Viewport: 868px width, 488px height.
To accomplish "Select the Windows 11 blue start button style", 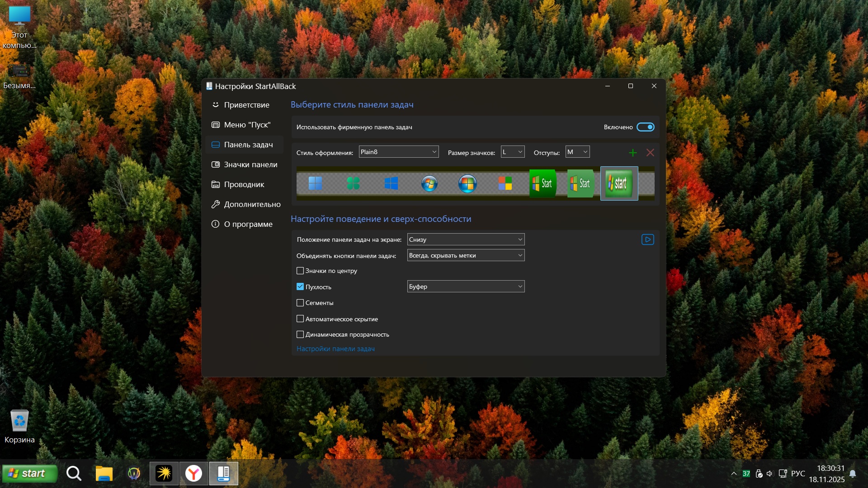I will pos(315,183).
